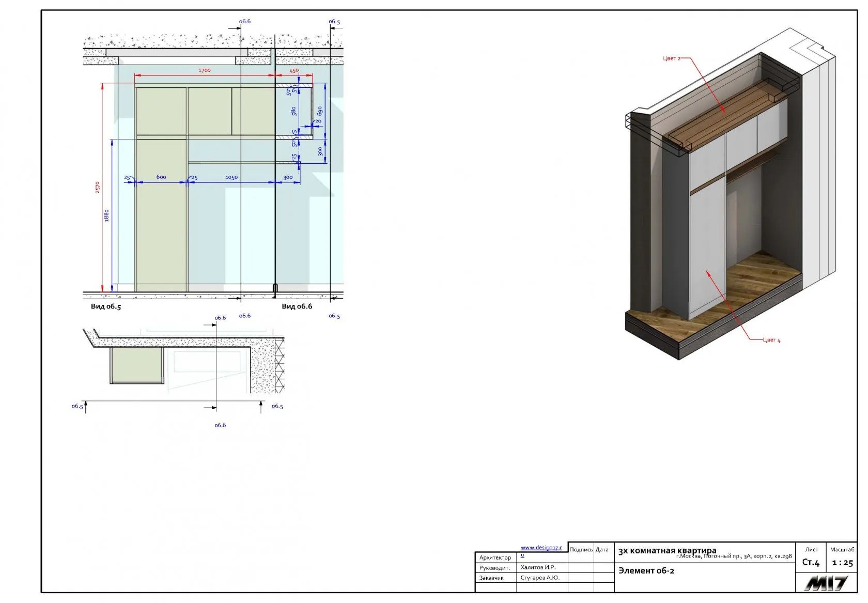The width and height of the screenshot is (868, 603).
Task: Click the 1880 blue height dimension
Action: click(x=107, y=215)
